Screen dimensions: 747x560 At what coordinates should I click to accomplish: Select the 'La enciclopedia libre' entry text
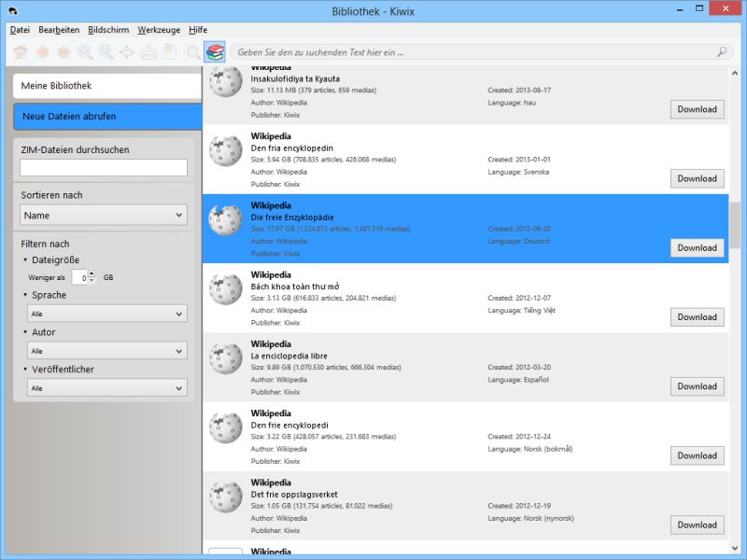[289, 356]
